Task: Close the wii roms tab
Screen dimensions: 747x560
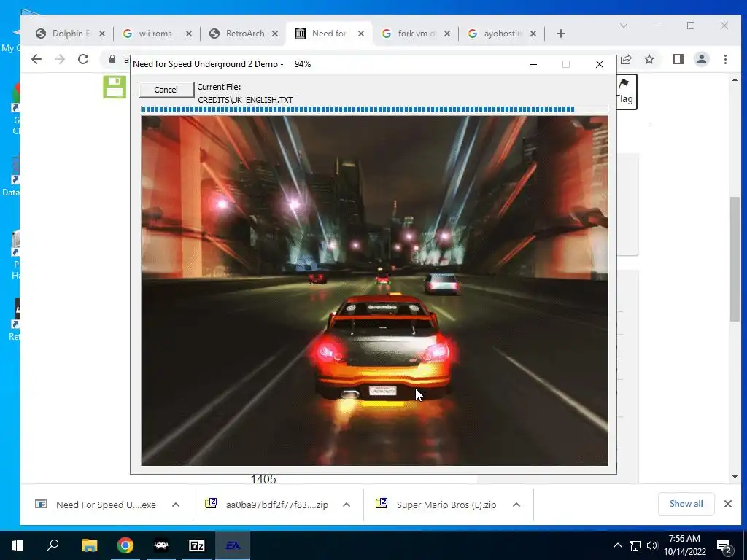Action: point(189,34)
